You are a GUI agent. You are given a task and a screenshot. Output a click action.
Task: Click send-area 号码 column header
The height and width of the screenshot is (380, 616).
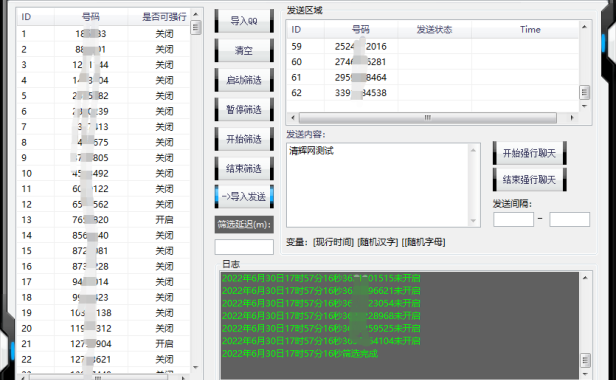pyautogui.click(x=361, y=29)
